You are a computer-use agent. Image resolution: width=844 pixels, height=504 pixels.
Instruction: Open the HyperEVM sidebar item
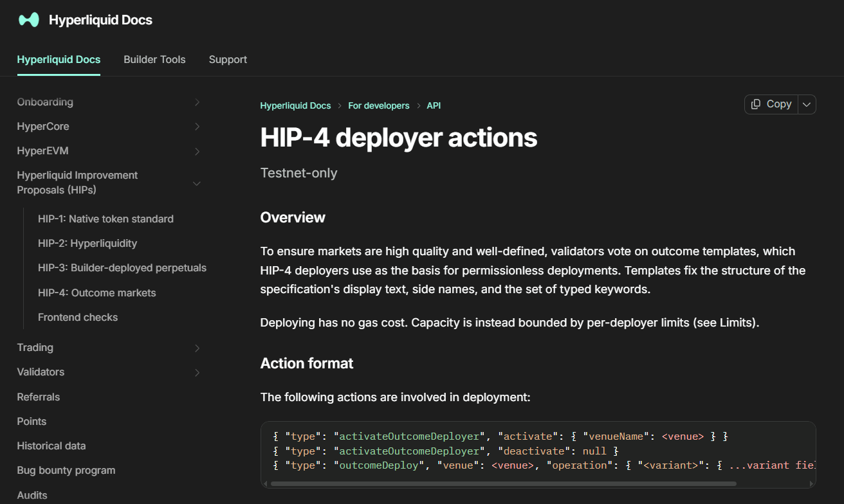coord(42,151)
